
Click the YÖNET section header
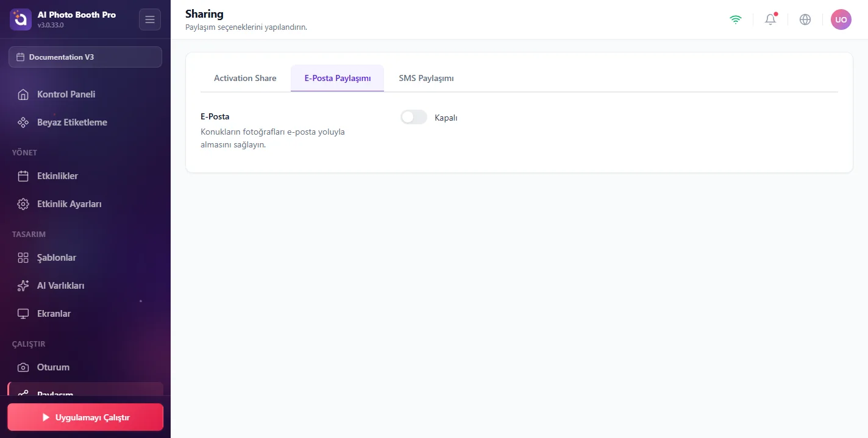pos(24,152)
